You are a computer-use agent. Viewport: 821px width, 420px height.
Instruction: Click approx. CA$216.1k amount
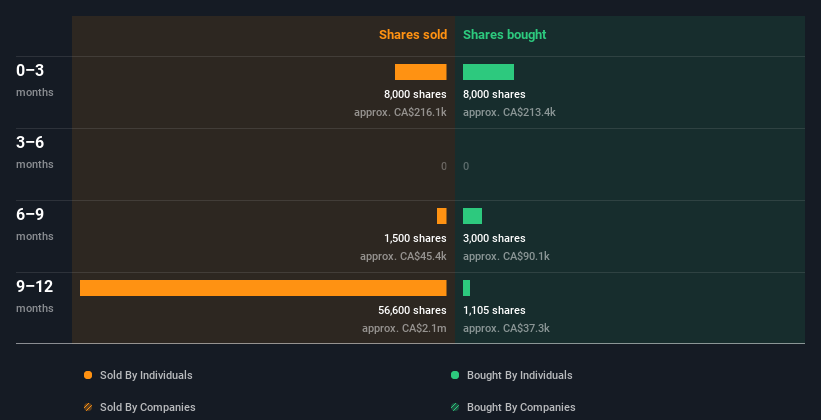pyautogui.click(x=401, y=113)
